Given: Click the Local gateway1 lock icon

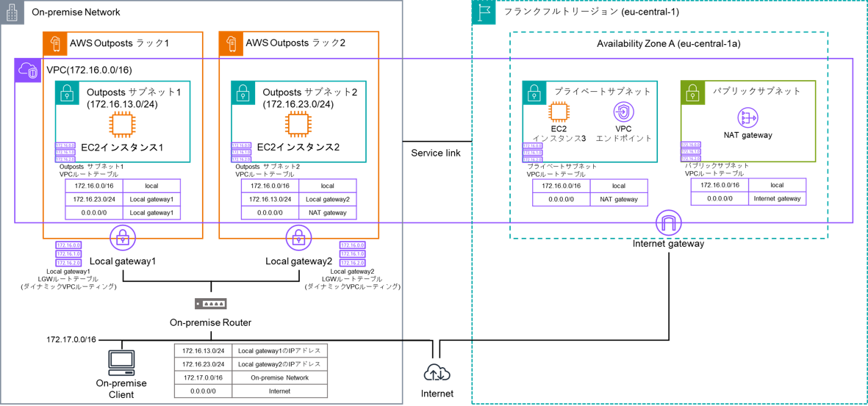Looking at the screenshot, I should [123, 238].
